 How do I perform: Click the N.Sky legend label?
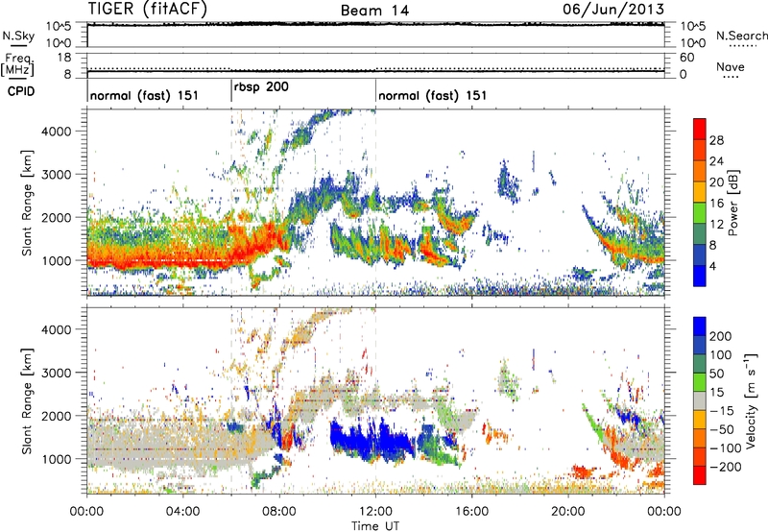point(18,36)
